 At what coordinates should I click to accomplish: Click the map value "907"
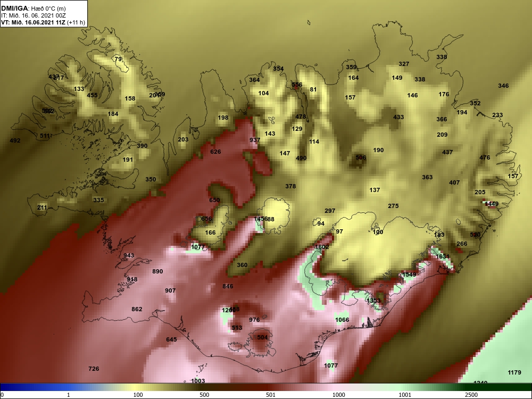(x=170, y=291)
